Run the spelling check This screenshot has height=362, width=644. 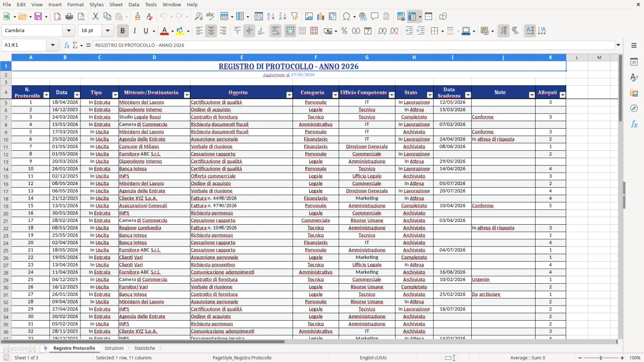(210, 17)
